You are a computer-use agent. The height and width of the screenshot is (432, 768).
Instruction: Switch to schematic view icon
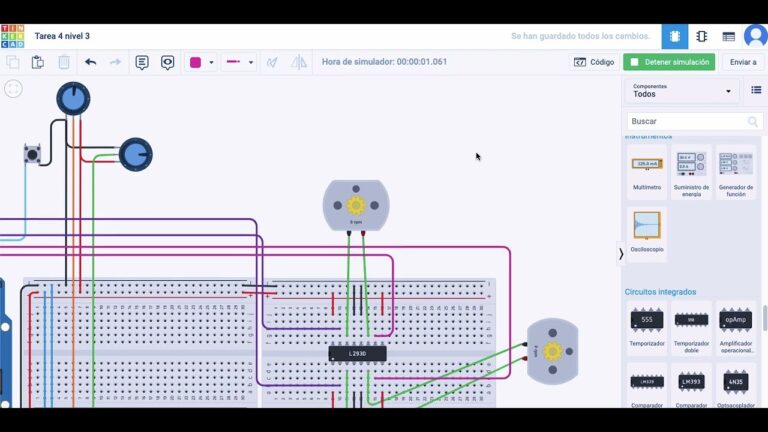coord(701,36)
